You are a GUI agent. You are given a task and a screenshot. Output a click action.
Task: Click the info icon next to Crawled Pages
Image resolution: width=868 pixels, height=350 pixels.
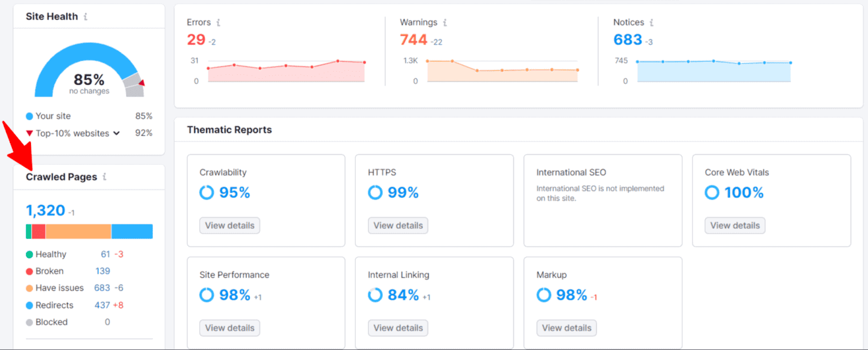click(104, 177)
